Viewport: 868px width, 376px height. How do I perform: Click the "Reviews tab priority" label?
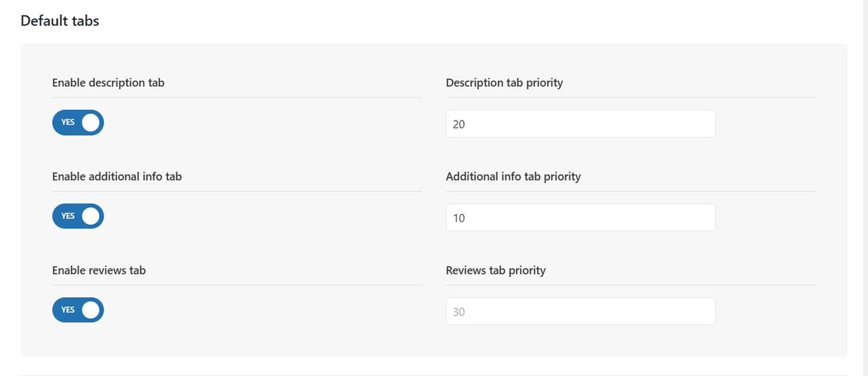(495, 270)
